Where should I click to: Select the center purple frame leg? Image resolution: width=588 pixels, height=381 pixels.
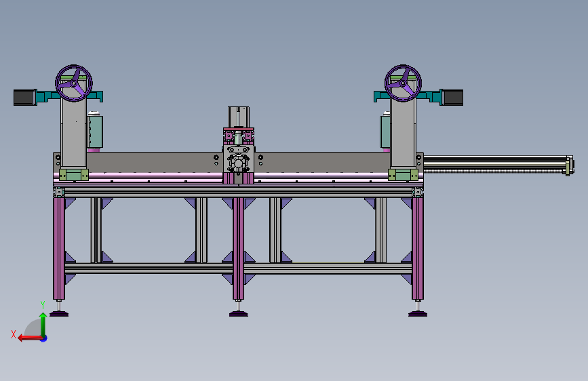tap(239, 248)
